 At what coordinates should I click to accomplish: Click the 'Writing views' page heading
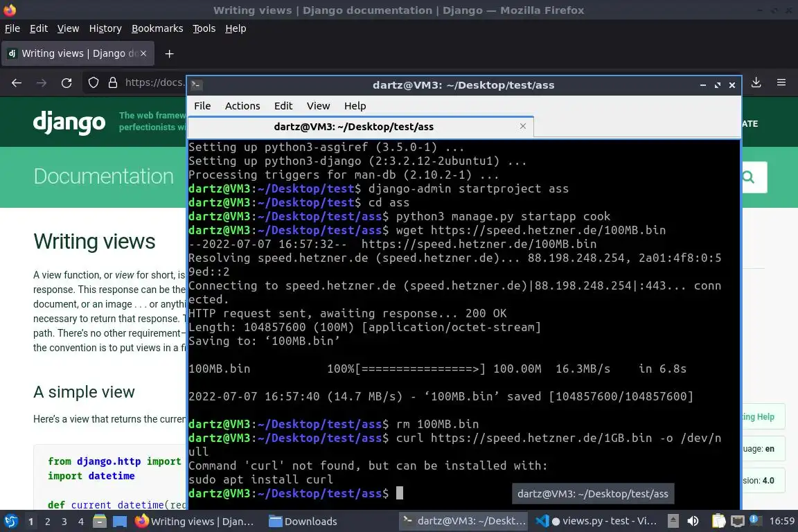pos(94,241)
